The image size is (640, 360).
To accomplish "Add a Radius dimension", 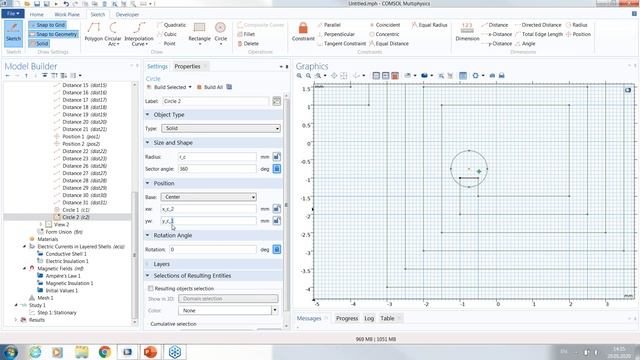I will (x=576, y=25).
